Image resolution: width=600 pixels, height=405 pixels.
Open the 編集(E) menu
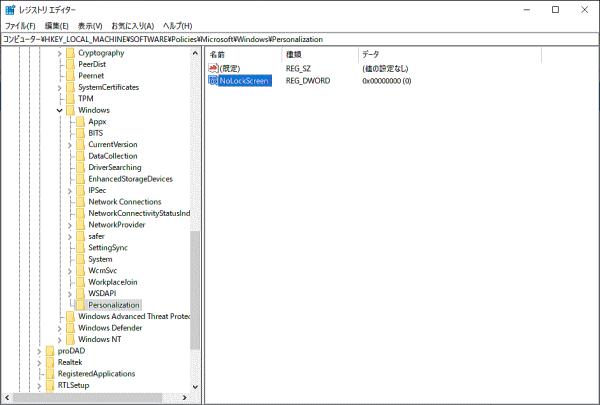pos(56,26)
